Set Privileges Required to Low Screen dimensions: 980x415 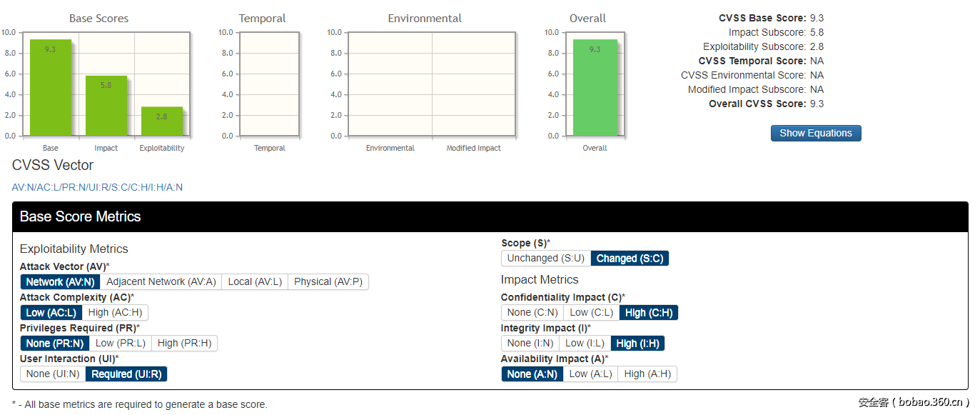pos(120,343)
